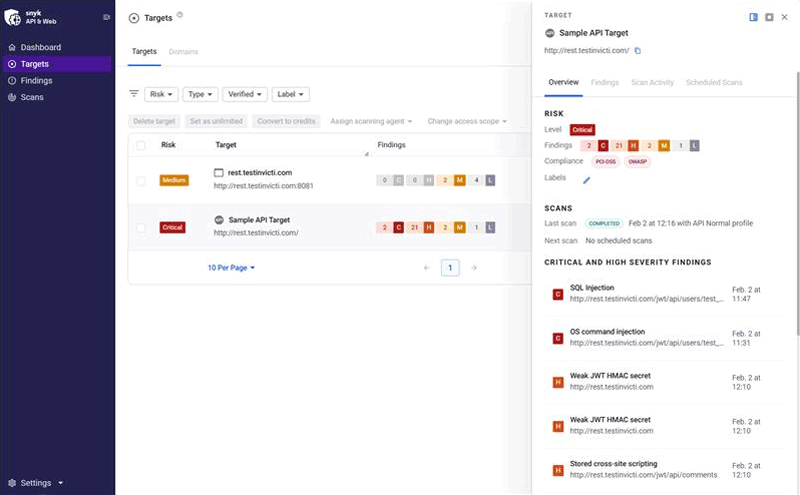Switch panel to side-docked layout icon
This screenshot has height=495, width=800.
pyautogui.click(x=753, y=17)
